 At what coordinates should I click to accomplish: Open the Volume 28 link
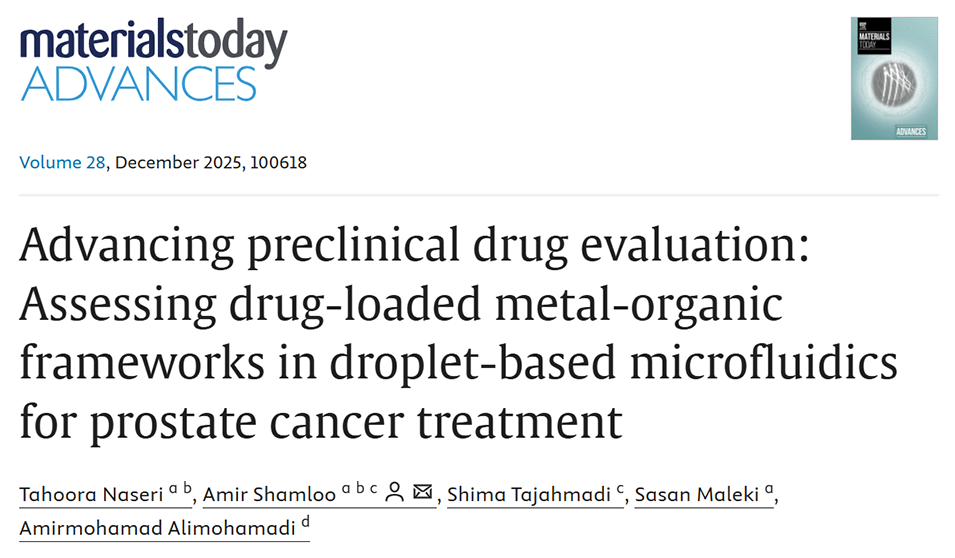point(62,162)
